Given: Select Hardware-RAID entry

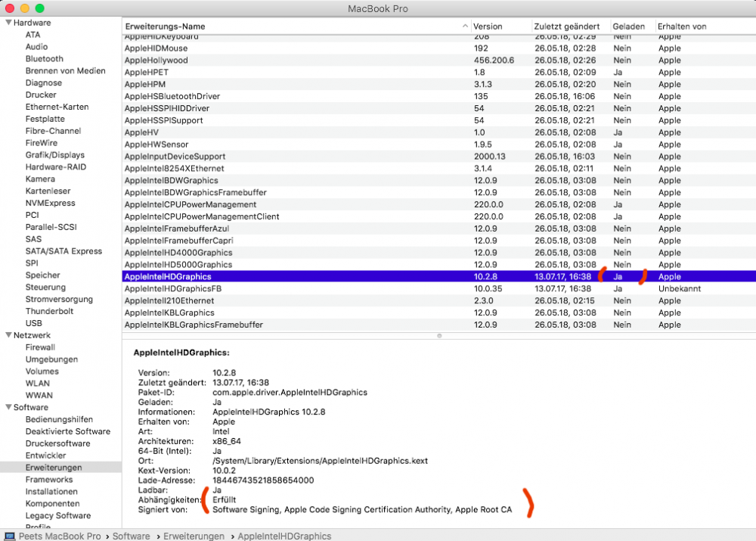Looking at the screenshot, I should point(55,167).
